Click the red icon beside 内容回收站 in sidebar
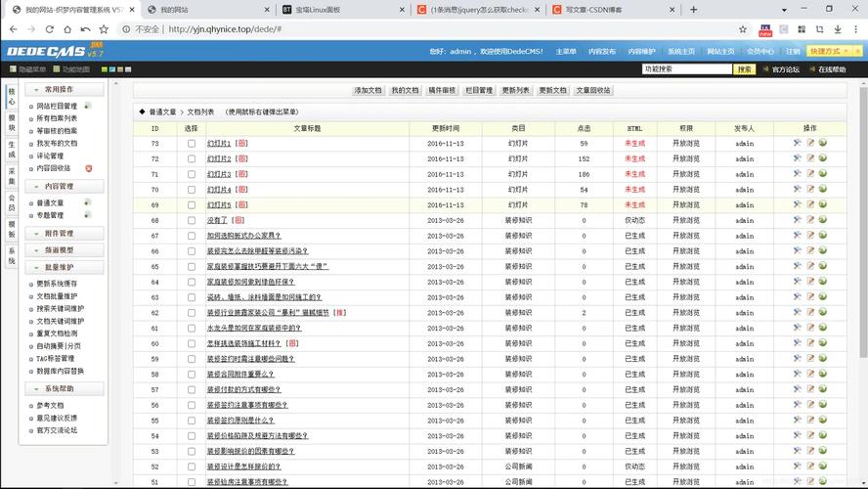868x489 pixels. pyautogui.click(x=89, y=168)
